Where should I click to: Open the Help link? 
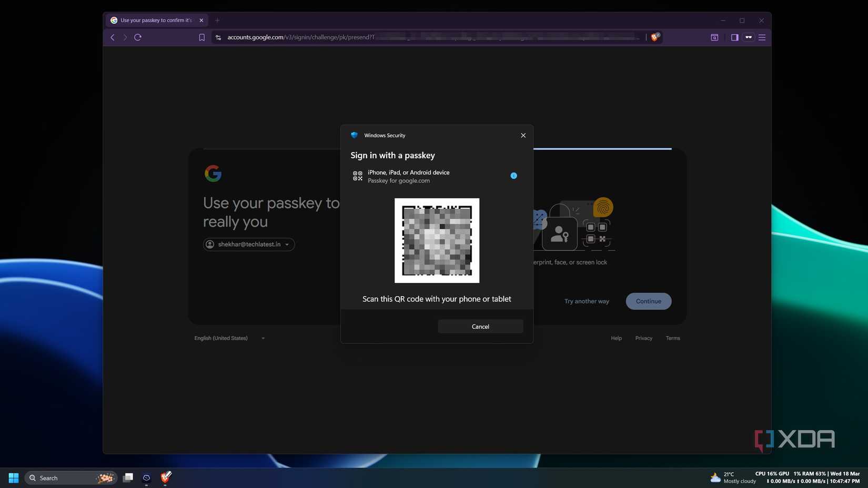tap(616, 338)
